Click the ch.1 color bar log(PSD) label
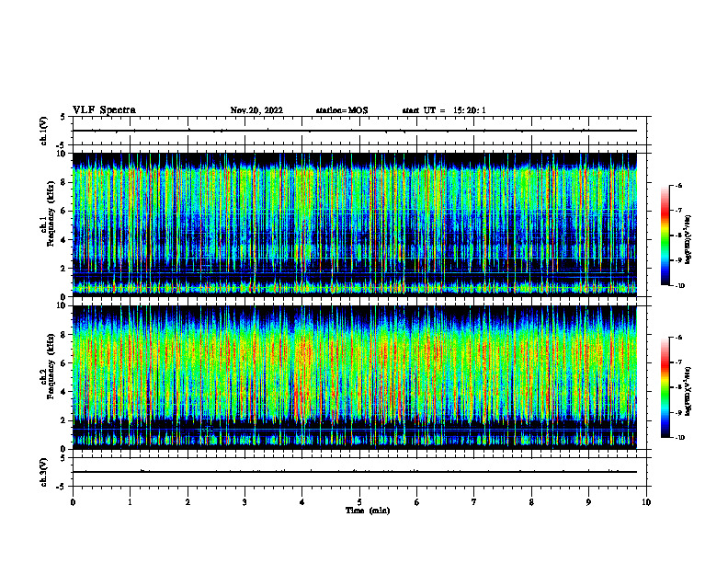This screenshot has width=728, height=563. click(x=688, y=240)
